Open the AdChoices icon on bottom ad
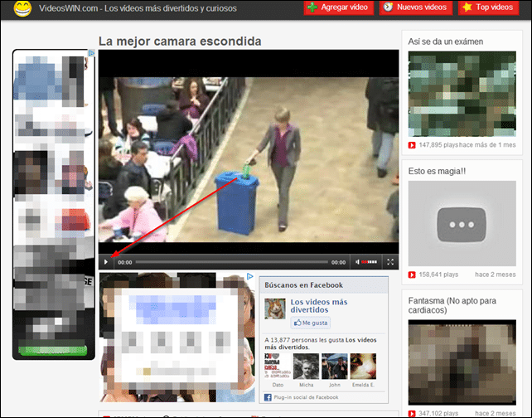Viewport: 532px width, 418px height. point(250,276)
